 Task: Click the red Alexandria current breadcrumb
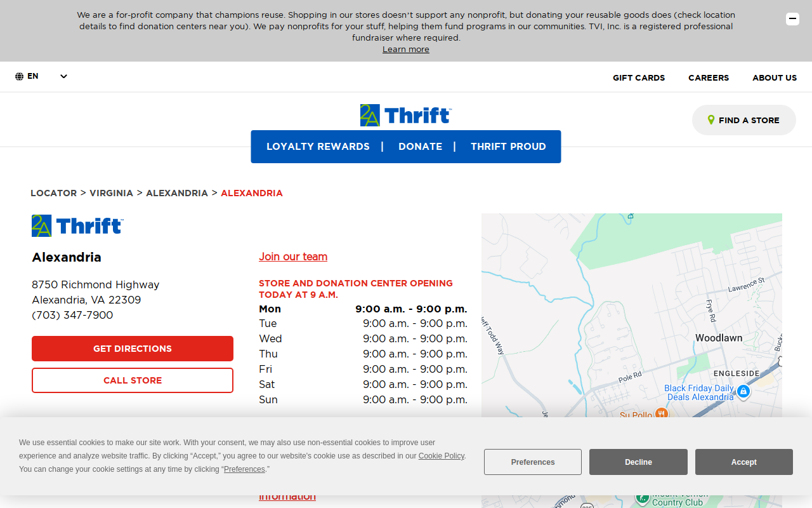click(x=252, y=193)
